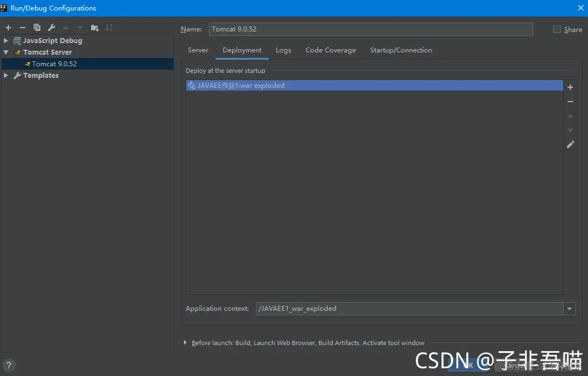Remove selected configuration with minus icon
Image resolution: width=588 pixels, height=376 pixels.
coord(23,28)
